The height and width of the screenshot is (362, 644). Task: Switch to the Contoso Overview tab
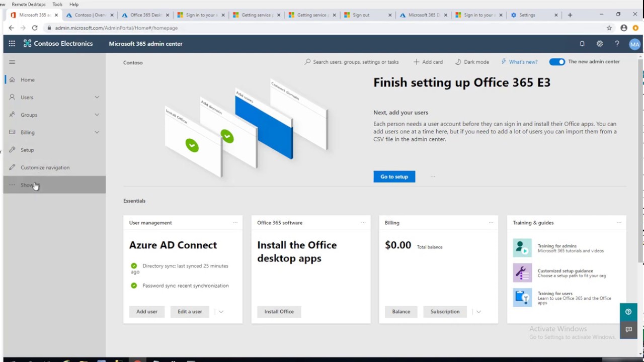pyautogui.click(x=90, y=15)
